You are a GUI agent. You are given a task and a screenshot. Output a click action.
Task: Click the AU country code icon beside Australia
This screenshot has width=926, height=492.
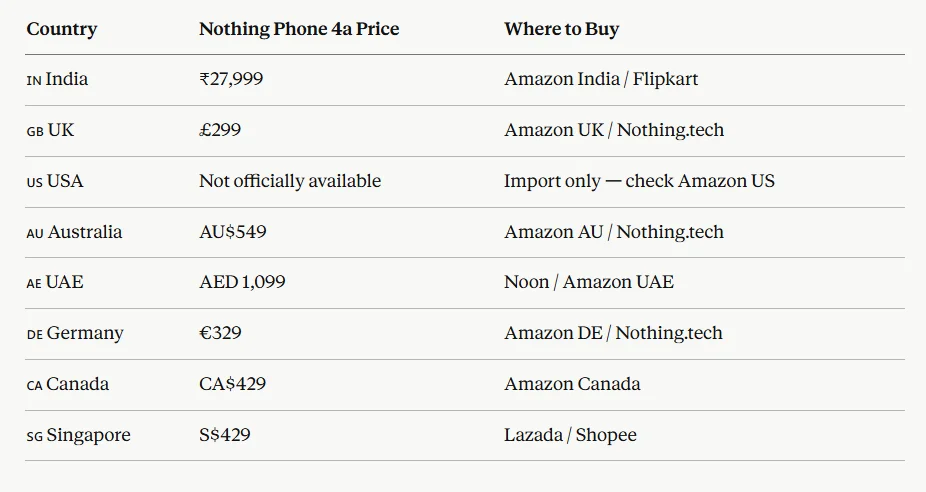(x=35, y=233)
